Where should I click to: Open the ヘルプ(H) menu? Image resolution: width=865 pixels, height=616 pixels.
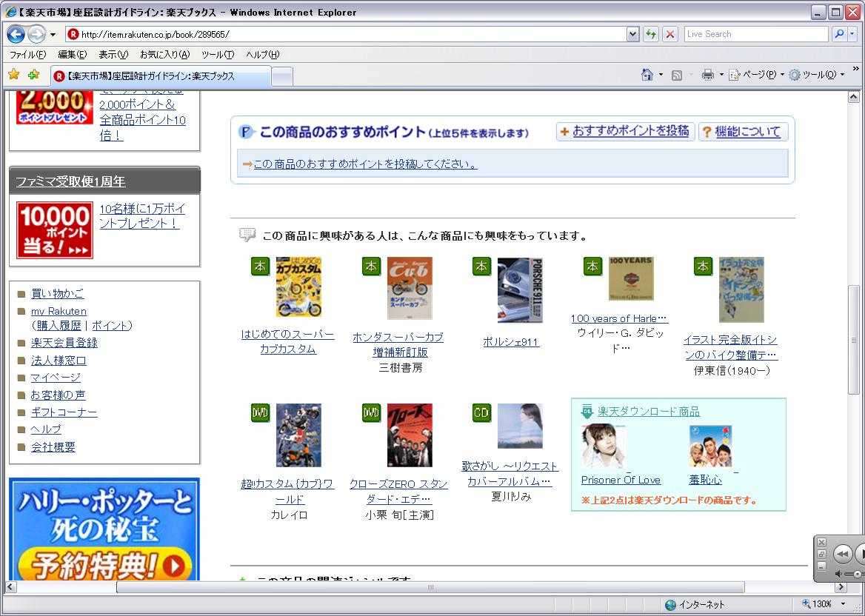[x=263, y=54]
